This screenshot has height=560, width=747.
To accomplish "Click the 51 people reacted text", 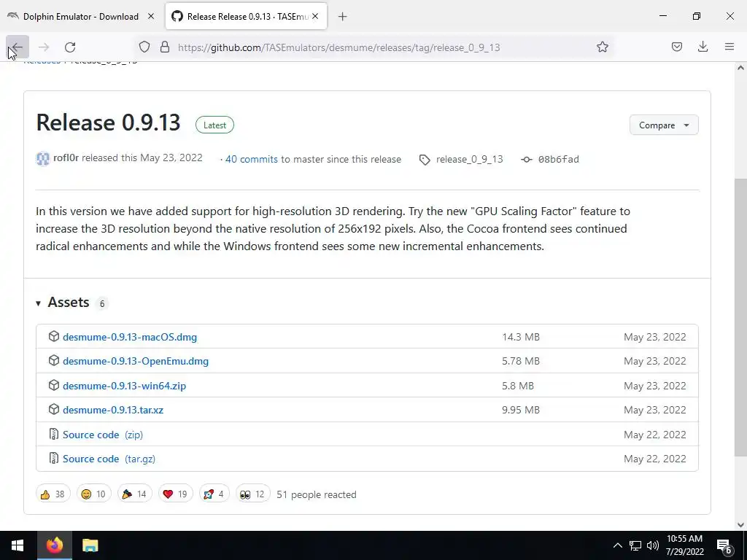I will pyautogui.click(x=317, y=494).
